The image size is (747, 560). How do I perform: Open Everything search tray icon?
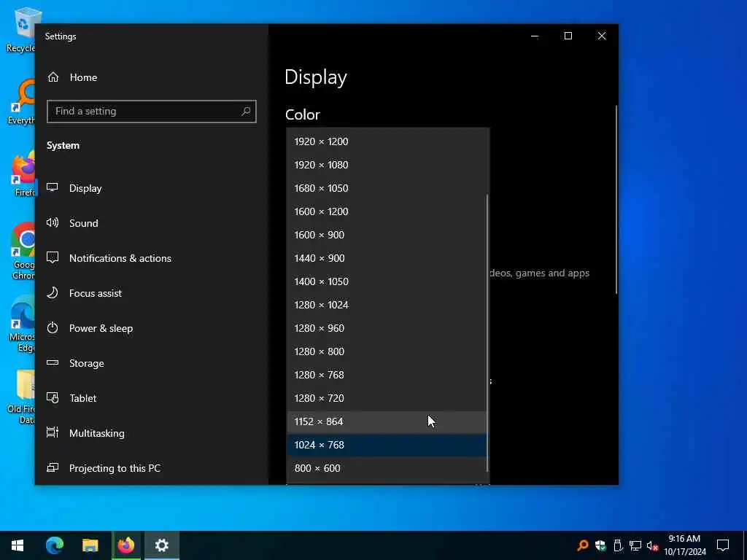(582, 545)
